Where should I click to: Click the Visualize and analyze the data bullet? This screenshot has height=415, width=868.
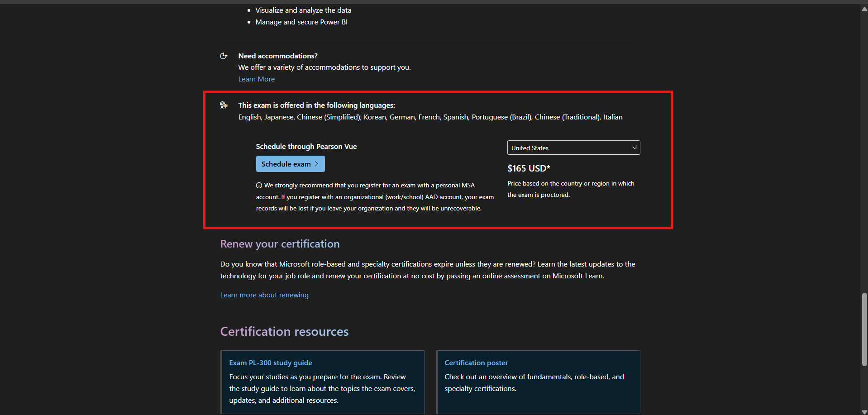point(303,10)
